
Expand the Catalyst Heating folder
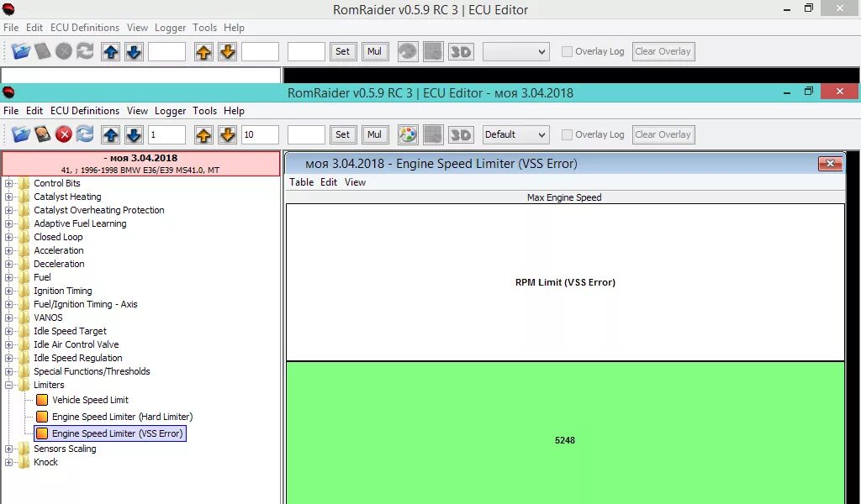point(8,197)
